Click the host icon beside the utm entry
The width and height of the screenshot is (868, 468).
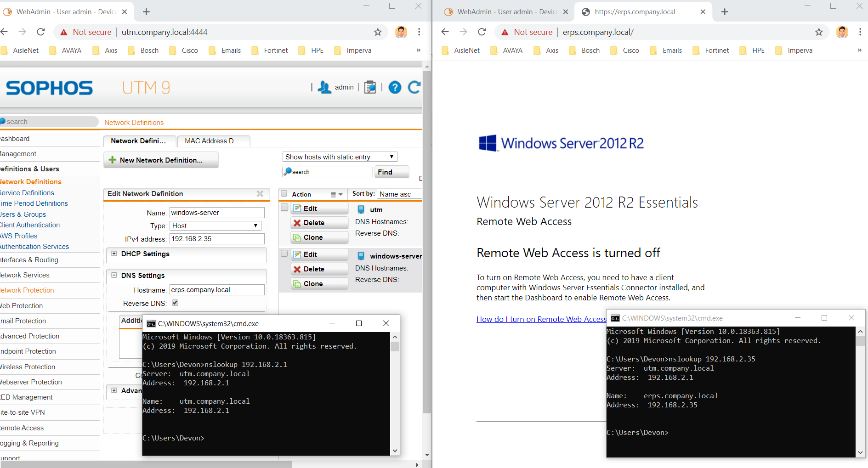point(361,209)
